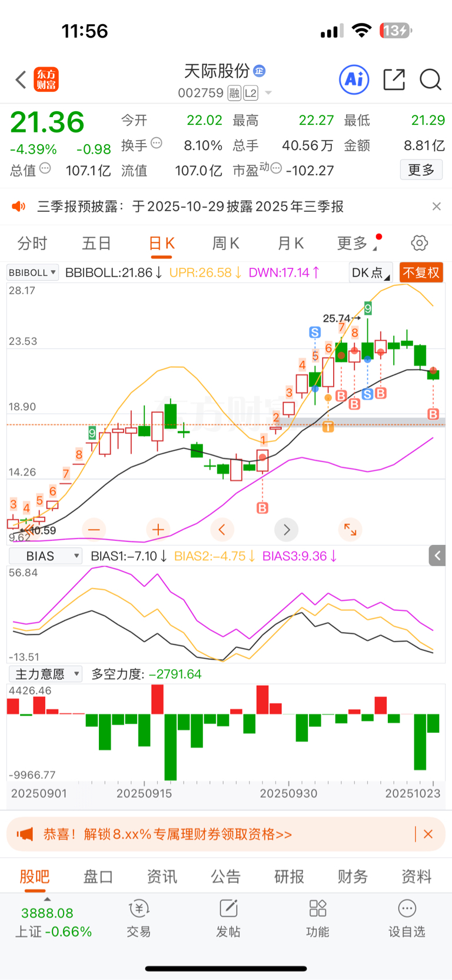Screen dimensions: 452x980
Task: Collapse side panel with gray arrow
Action: pos(437,556)
